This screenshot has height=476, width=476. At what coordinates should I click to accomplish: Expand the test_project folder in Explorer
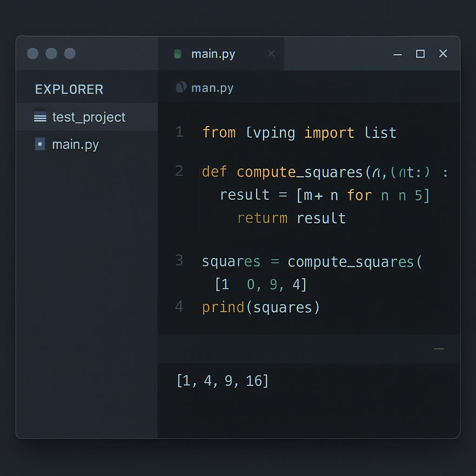coord(88,117)
